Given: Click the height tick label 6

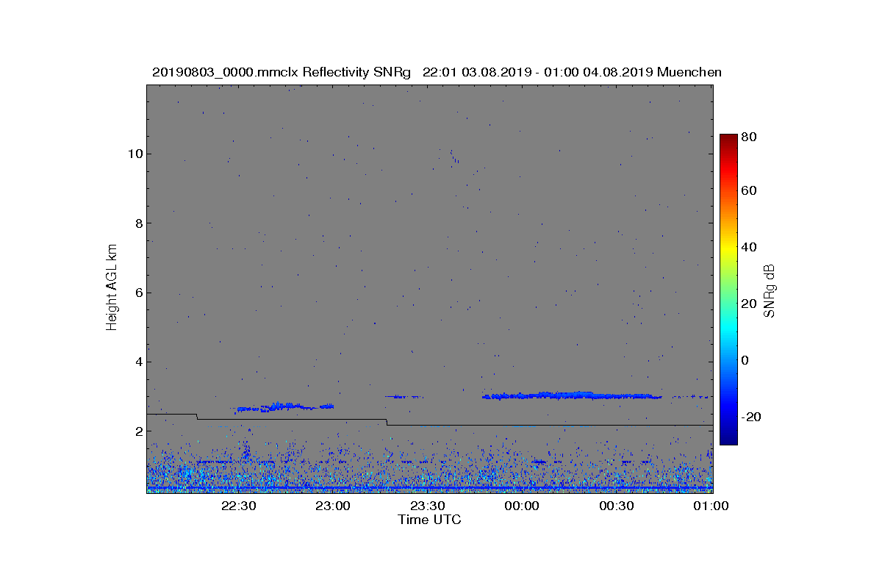Looking at the screenshot, I should [137, 293].
